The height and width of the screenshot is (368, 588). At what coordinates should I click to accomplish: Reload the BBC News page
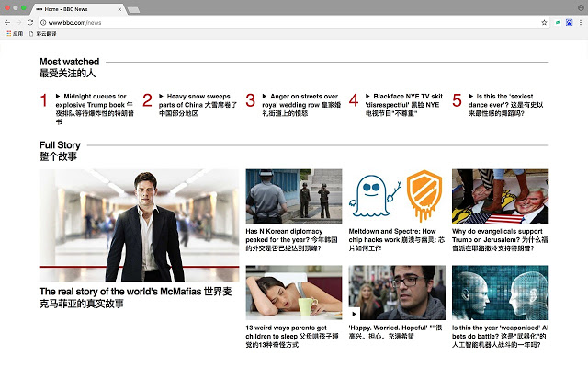click(x=30, y=21)
